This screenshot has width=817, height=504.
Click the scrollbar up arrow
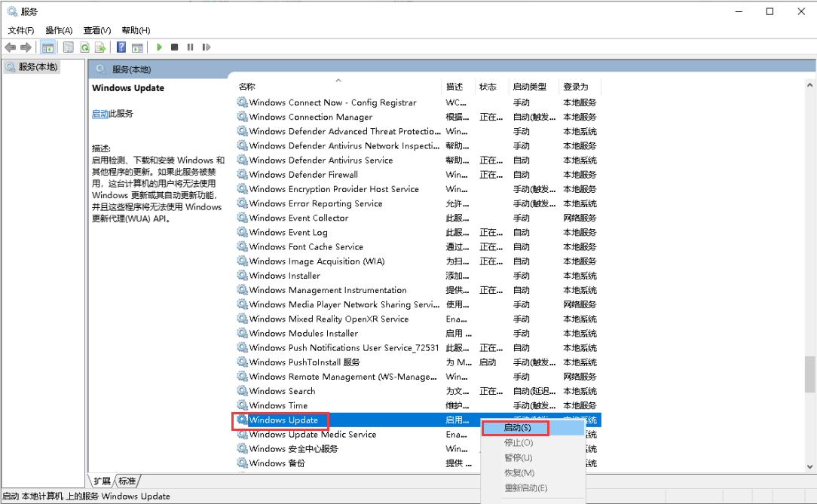(x=809, y=84)
